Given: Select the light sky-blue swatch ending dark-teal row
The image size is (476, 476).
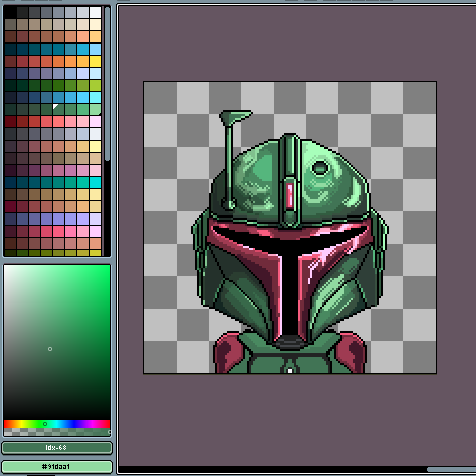Looking at the screenshot, I should [95, 49].
